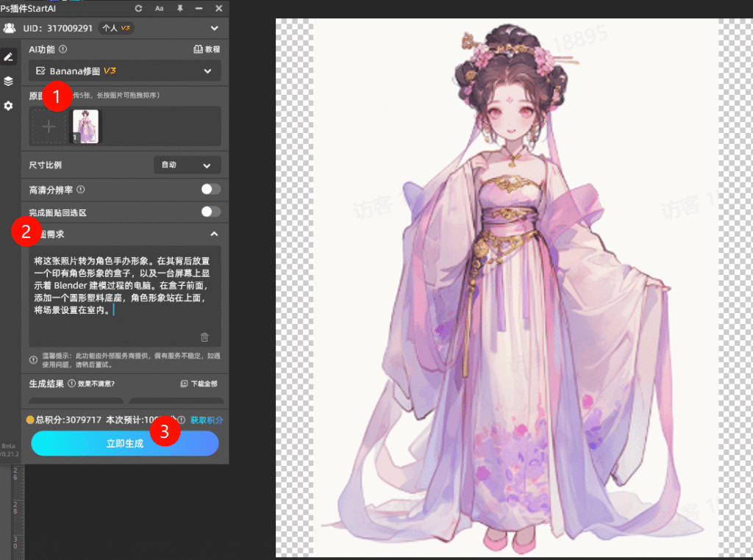Open the 尺寸比例 自动 dropdown
The height and width of the screenshot is (560, 753).
(x=187, y=165)
